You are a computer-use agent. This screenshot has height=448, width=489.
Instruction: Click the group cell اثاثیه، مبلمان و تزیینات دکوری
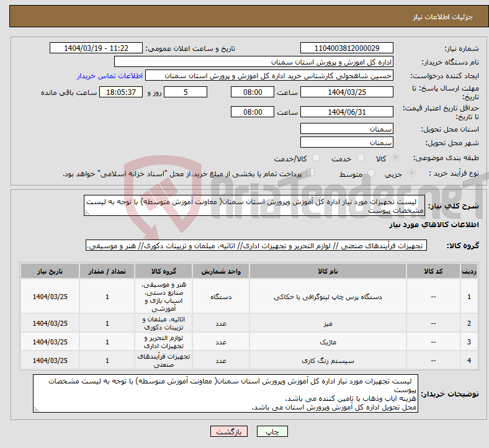pyautogui.click(x=163, y=323)
